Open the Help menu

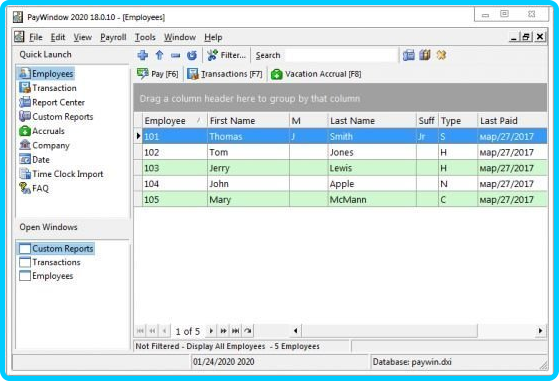213,37
